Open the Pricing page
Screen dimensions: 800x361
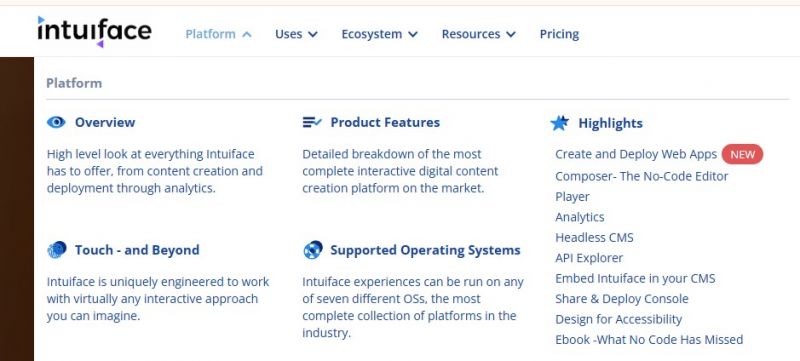(x=559, y=34)
